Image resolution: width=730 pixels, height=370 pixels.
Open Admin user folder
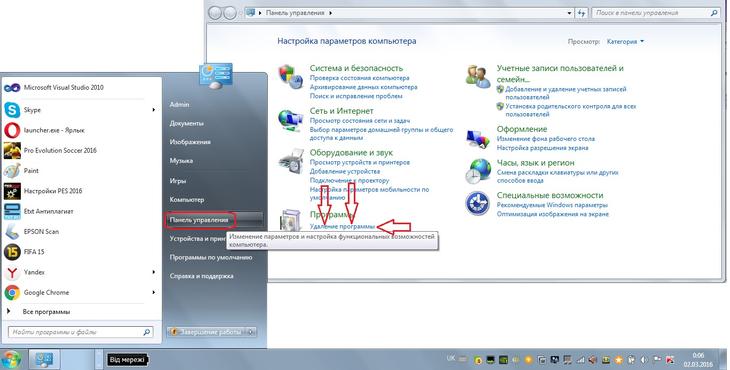click(x=179, y=105)
